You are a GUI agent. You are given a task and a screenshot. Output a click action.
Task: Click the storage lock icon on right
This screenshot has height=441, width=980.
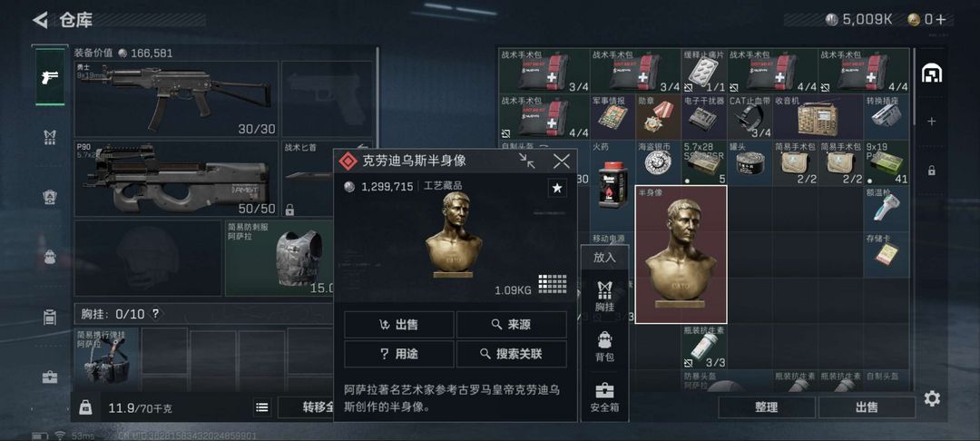931,170
